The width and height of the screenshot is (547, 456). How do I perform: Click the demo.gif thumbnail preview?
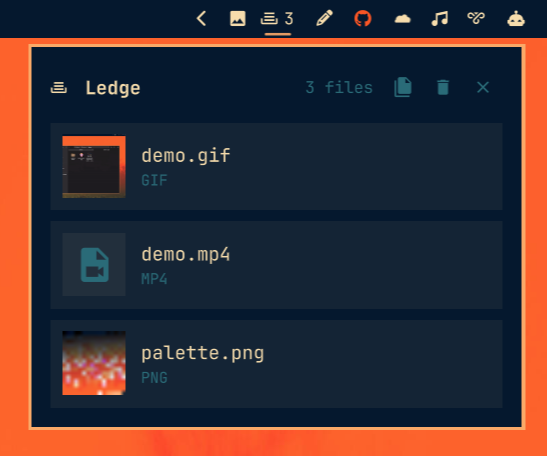point(94,167)
